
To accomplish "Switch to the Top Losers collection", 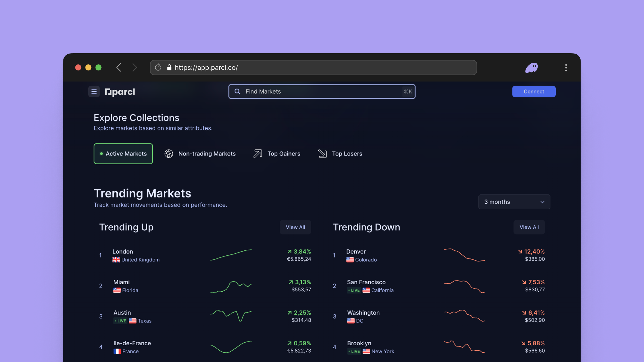I will click(x=340, y=154).
